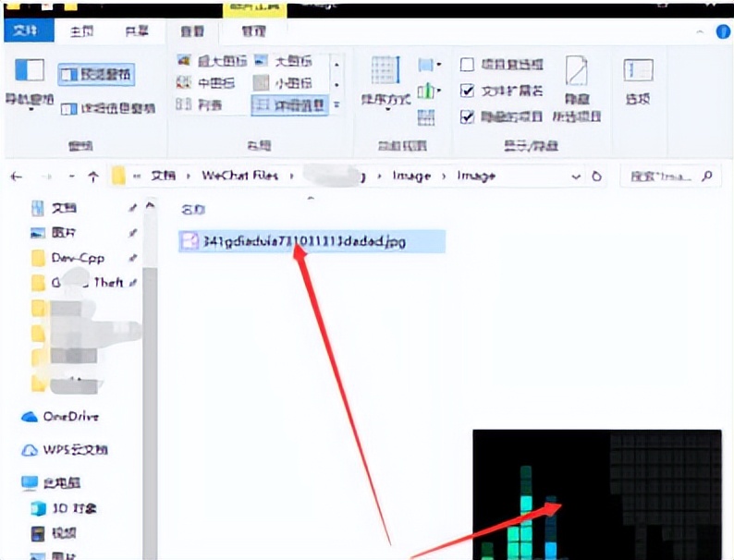The image size is (734, 560).
Task: Sort by the 名称 column header
Action: (193, 209)
